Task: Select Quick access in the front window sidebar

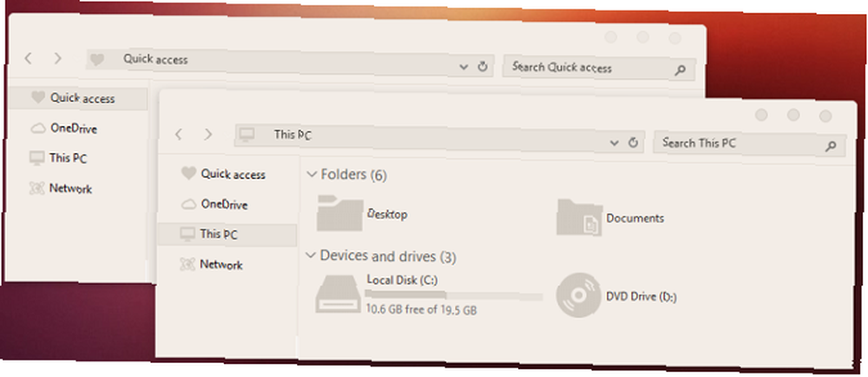Action: [233, 175]
